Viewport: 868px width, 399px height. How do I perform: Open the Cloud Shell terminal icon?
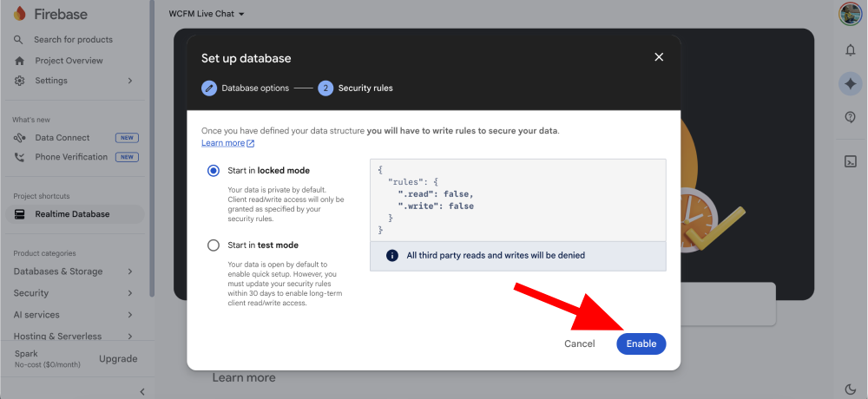point(851,160)
